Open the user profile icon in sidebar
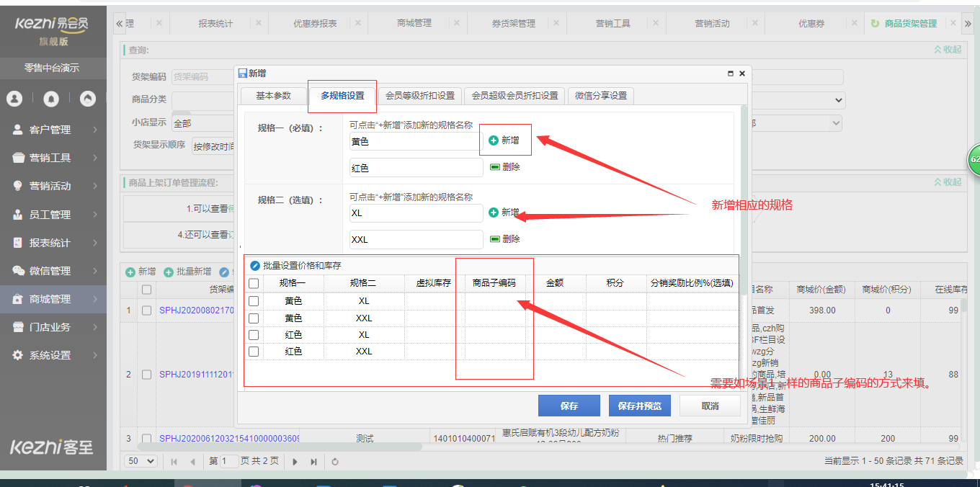980x487 pixels. coord(15,99)
